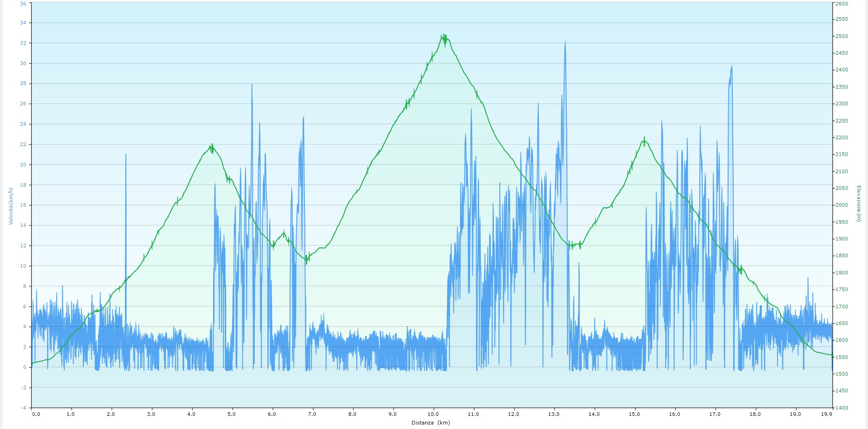
Task: Click the Elevazione (m) axis title
Action: 858,203
